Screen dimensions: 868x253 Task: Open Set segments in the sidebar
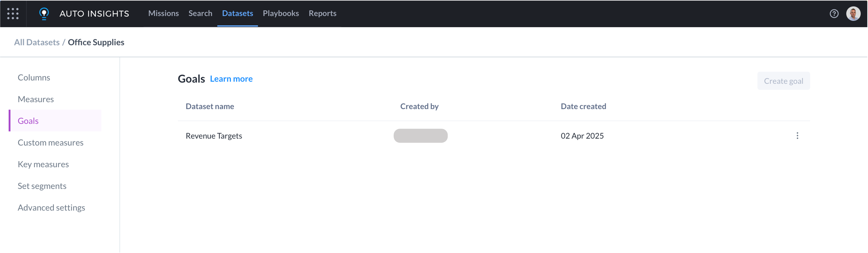pos(42,186)
